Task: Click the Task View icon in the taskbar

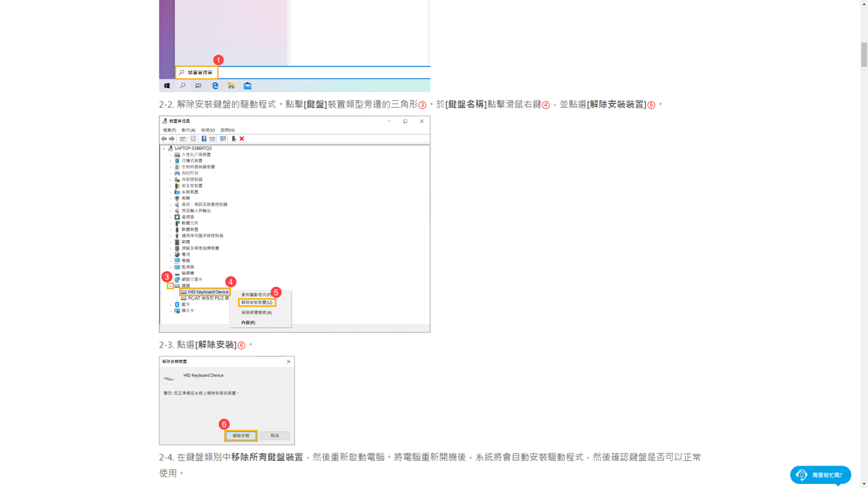Action: [198, 86]
